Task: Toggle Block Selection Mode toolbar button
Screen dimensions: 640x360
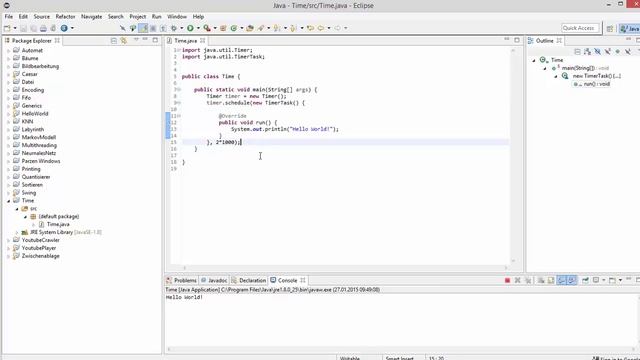Action: [153, 28]
